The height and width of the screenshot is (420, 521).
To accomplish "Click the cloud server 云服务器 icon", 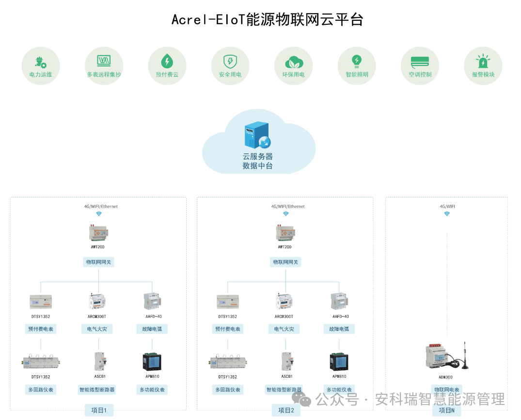I will [x=257, y=136].
